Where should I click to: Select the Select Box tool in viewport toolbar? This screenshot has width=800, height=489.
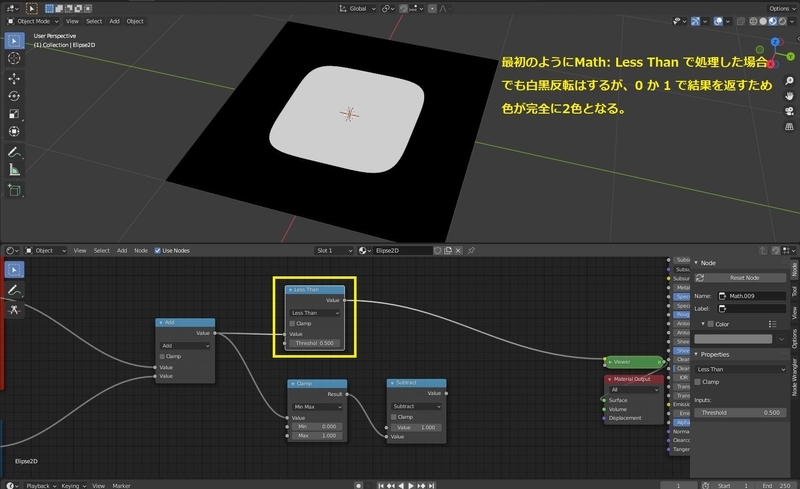pos(14,41)
